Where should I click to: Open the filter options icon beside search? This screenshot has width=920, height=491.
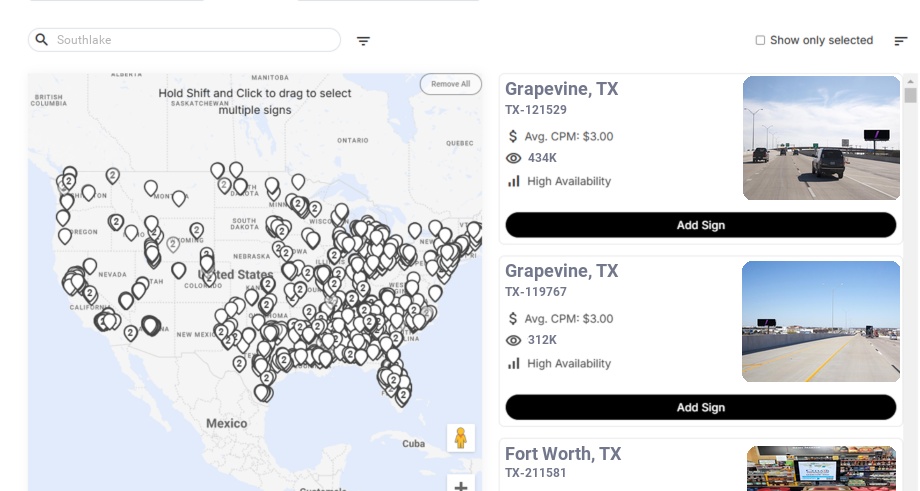pyautogui.click(x=363, y=41)
